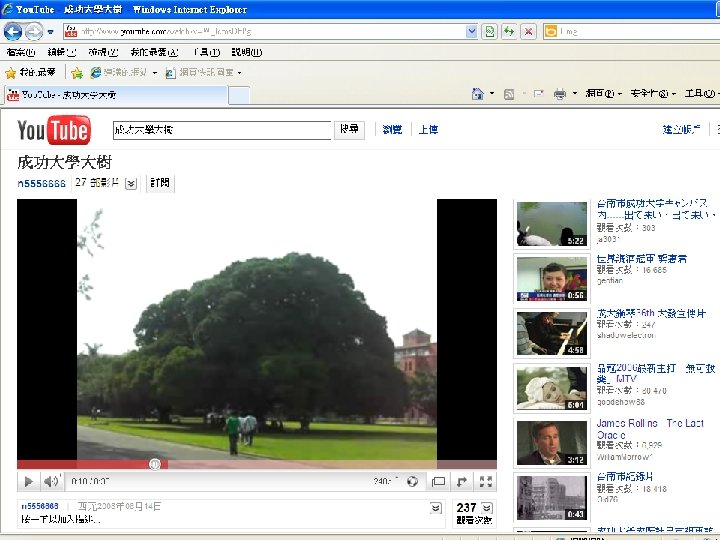Click the Home icon in command bar

coord(478,94)
